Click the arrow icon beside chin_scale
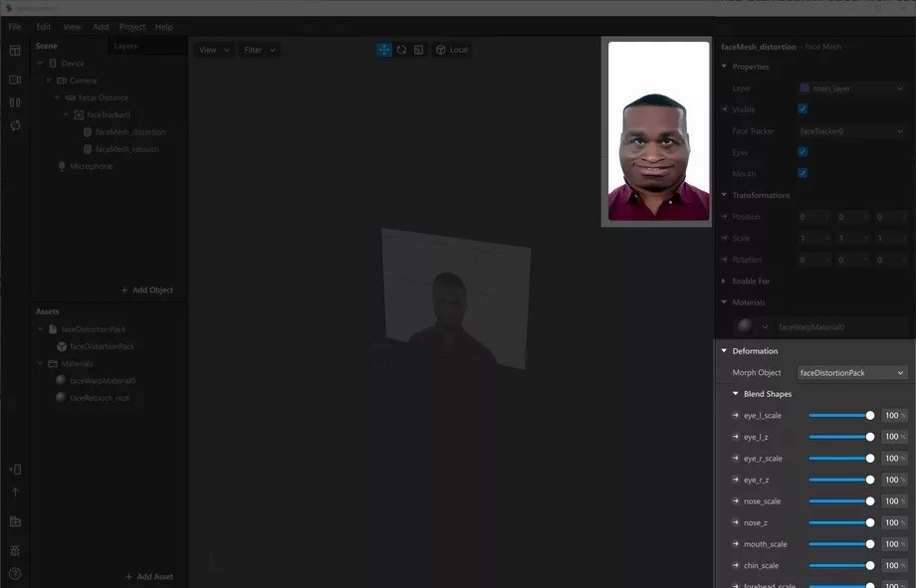The image size is (916, 588). click(x=736, y=565)
